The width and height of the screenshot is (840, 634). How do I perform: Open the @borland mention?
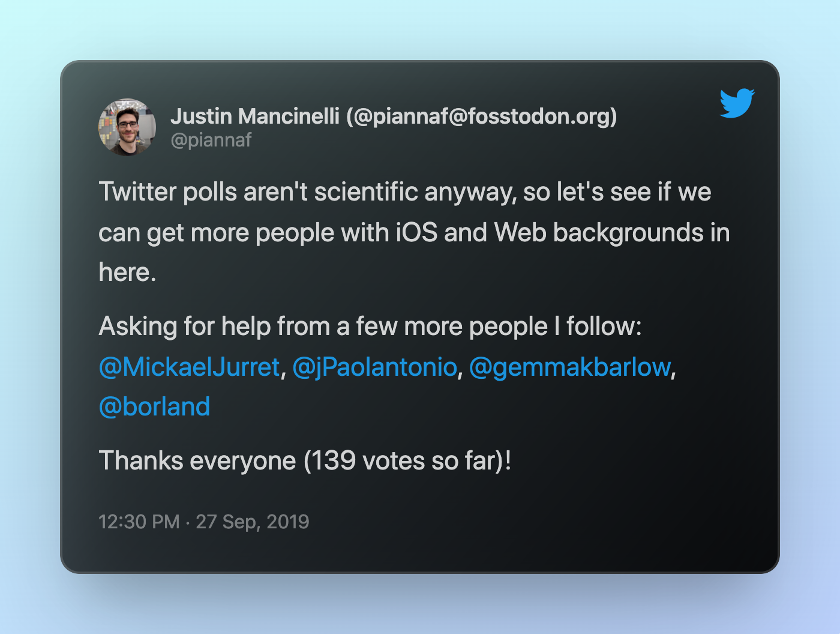pos(154,406)
